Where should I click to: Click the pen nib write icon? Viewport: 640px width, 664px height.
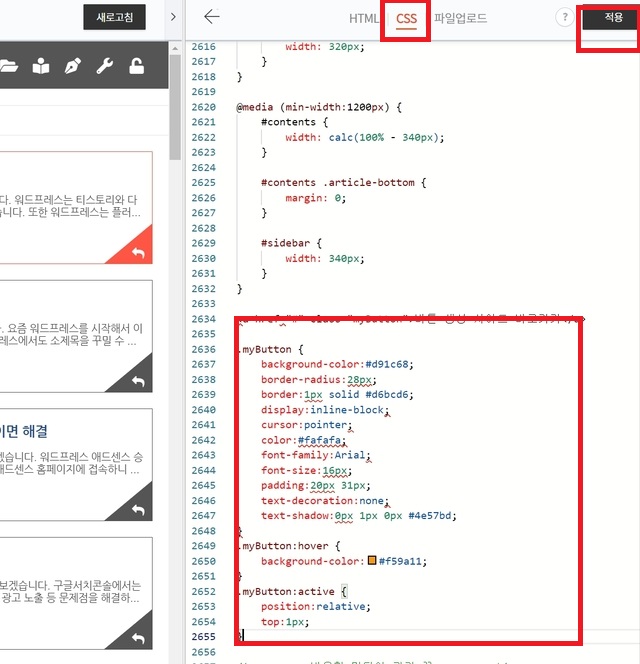pyautogui.click(x=73, y=66)
